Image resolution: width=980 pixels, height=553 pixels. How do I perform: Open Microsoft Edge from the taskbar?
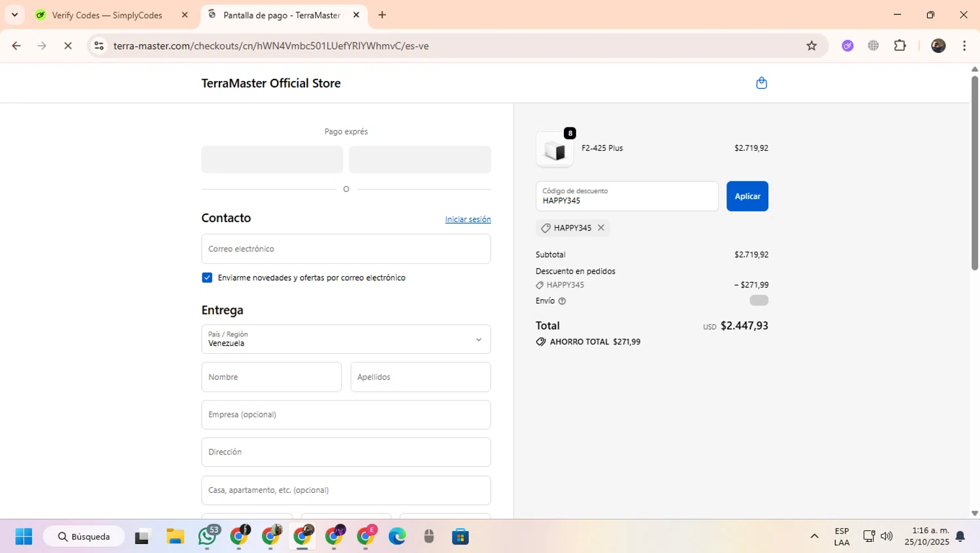(397, 537)
